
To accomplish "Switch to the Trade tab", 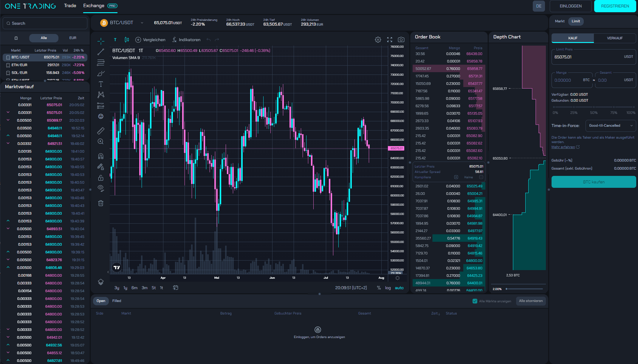I will coord(70,6).
